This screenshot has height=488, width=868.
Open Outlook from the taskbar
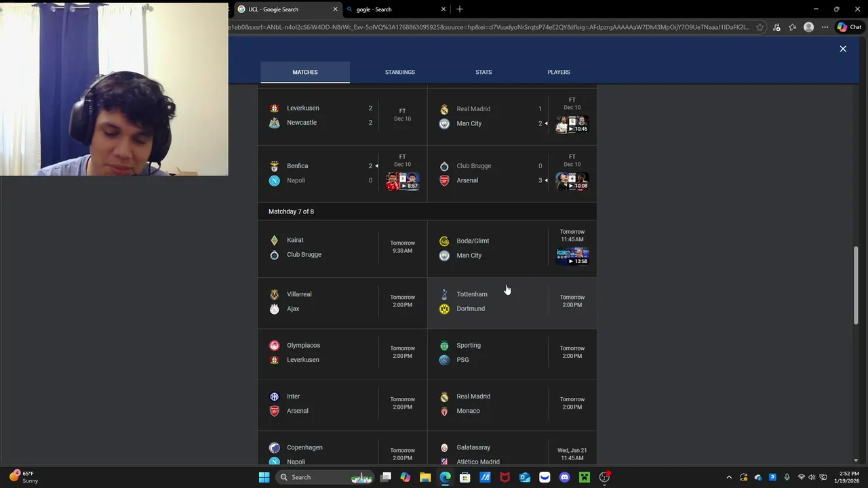click(525, 477)
